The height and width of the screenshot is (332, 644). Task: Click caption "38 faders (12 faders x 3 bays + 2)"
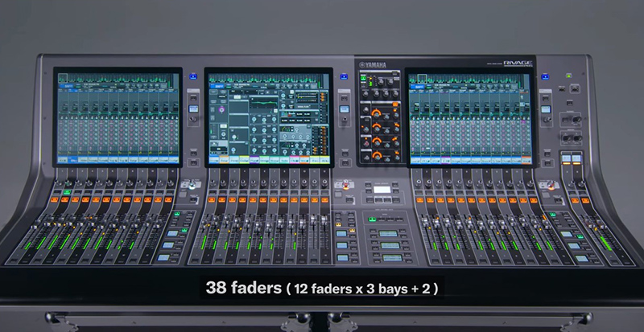click(x=322, y=288)
